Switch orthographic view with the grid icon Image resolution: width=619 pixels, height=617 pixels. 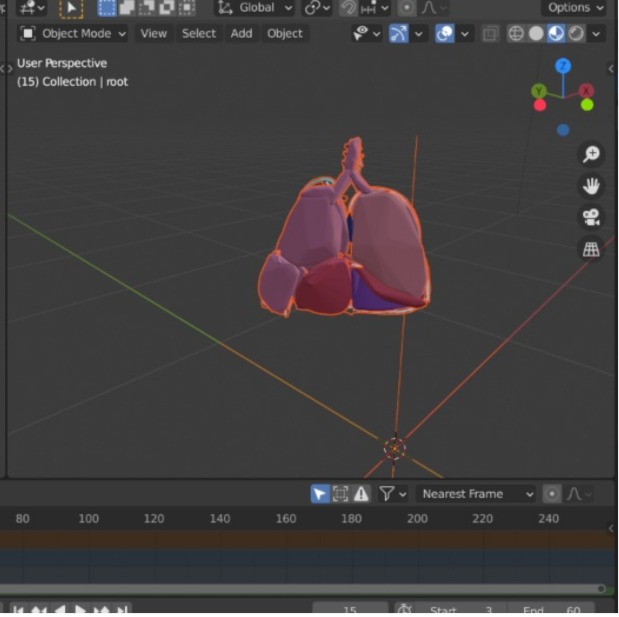(591, 249)
